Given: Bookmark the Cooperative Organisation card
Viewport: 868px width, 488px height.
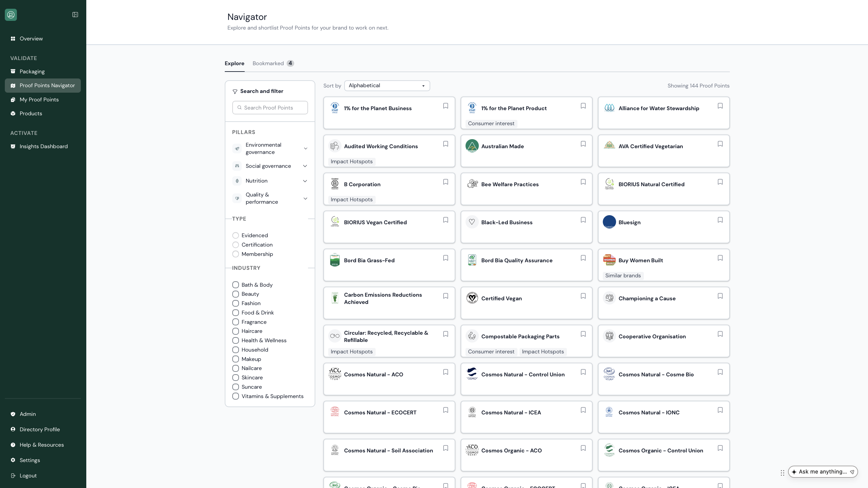Looking at the screenshot, I should click(x=720, y=334).
